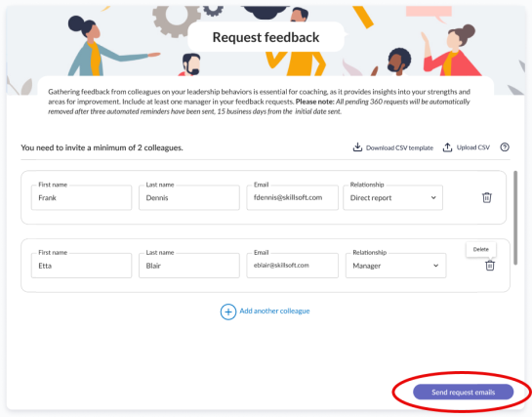This screenshot has height=417, width=532.
Task: Click the Download CSV template icon
Action: [357, 147]
